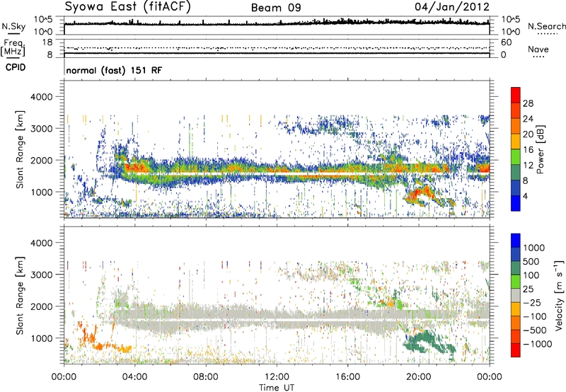Screen dimensions: 566x392
Task: Click the '20:00' time tick label
Action: point(419,377)
